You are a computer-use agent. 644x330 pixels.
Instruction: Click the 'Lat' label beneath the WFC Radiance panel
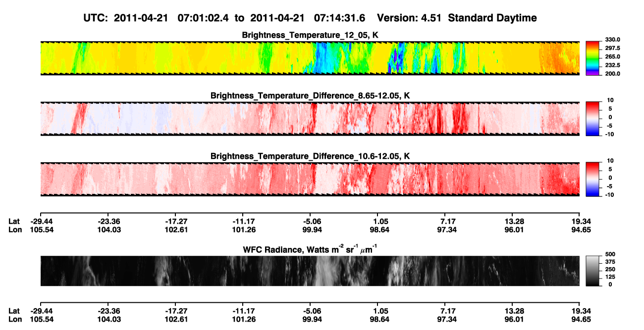[14, 311]
